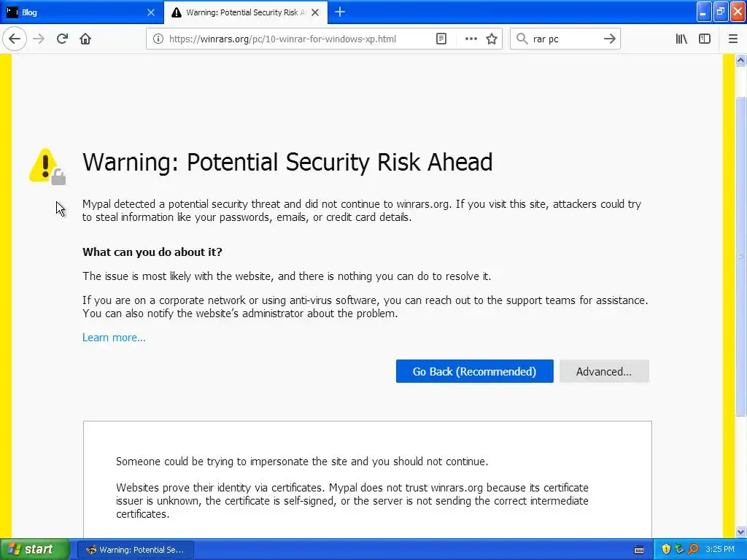Focus the search box containing 'rar pc'

pos(565,39)
